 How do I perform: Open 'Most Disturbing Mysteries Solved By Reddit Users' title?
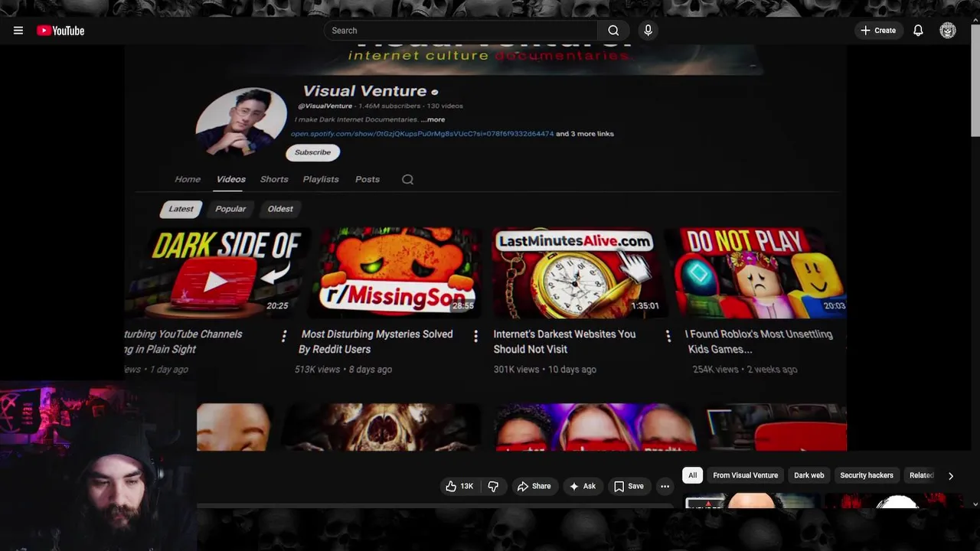pos(377,341)
